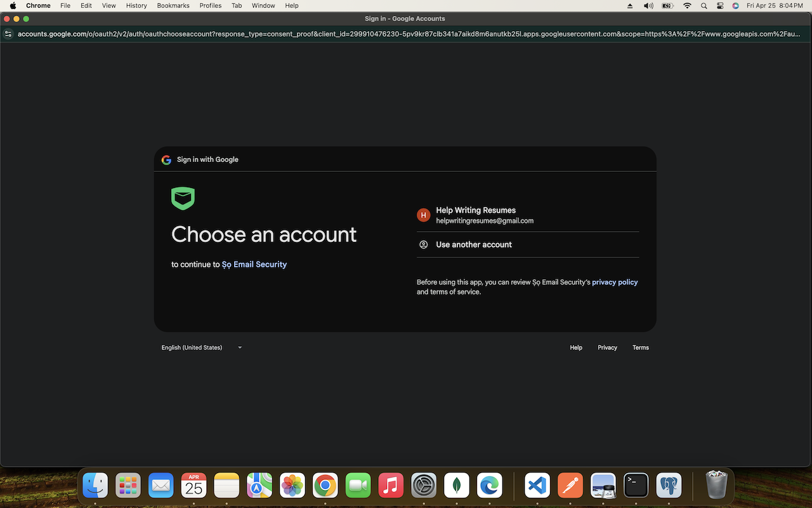
Task: Open the Tab menu
Action: pyautogui.click(x=237, y=6)
